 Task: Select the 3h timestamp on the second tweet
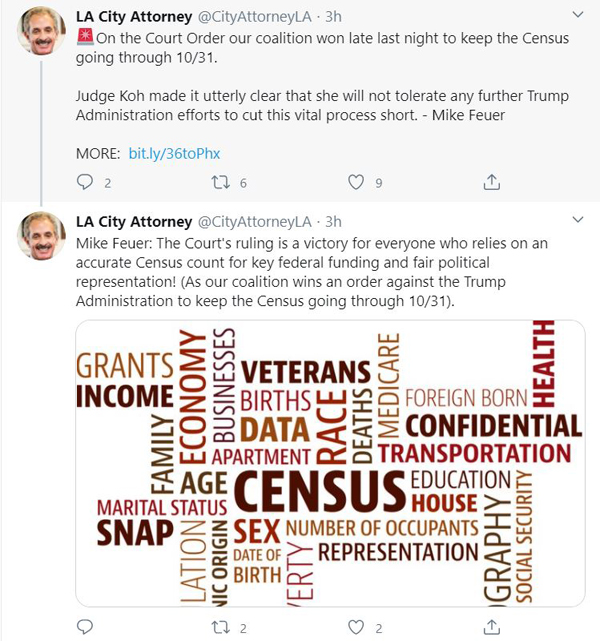(x=334, y=222)
